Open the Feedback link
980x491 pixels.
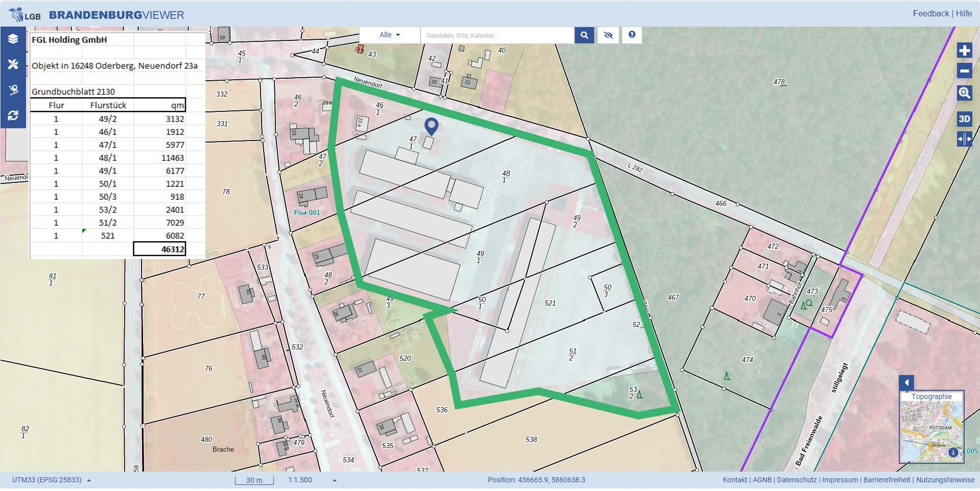point(930,14)
